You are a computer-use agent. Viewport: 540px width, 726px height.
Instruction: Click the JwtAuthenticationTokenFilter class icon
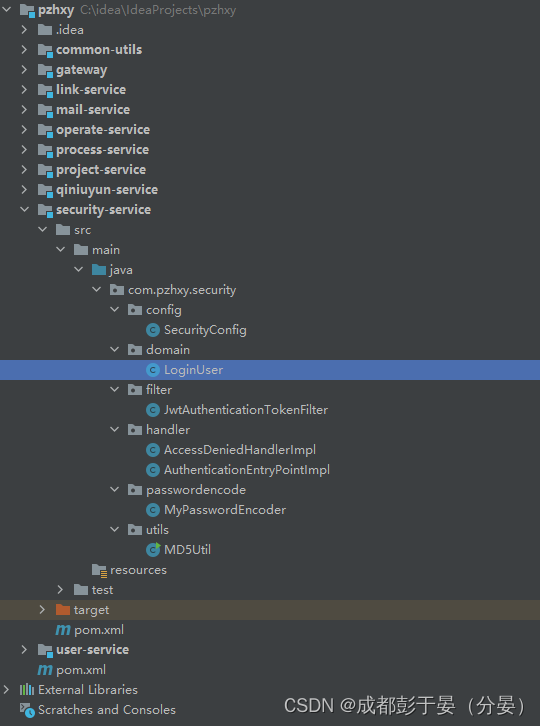(153, 410)
